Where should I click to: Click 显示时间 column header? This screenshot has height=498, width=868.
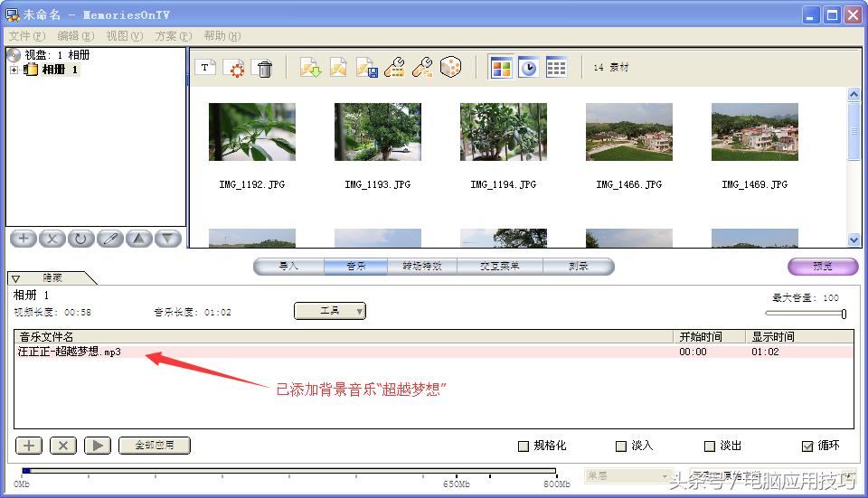click(800, 336)
